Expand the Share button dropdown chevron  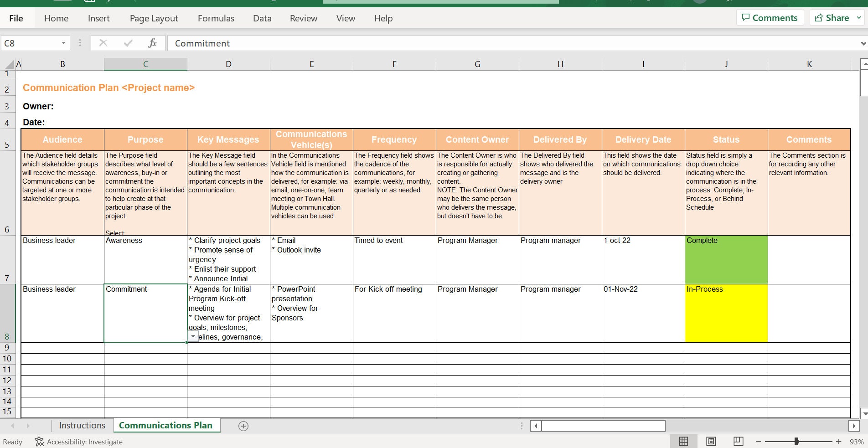click(859, 17)
